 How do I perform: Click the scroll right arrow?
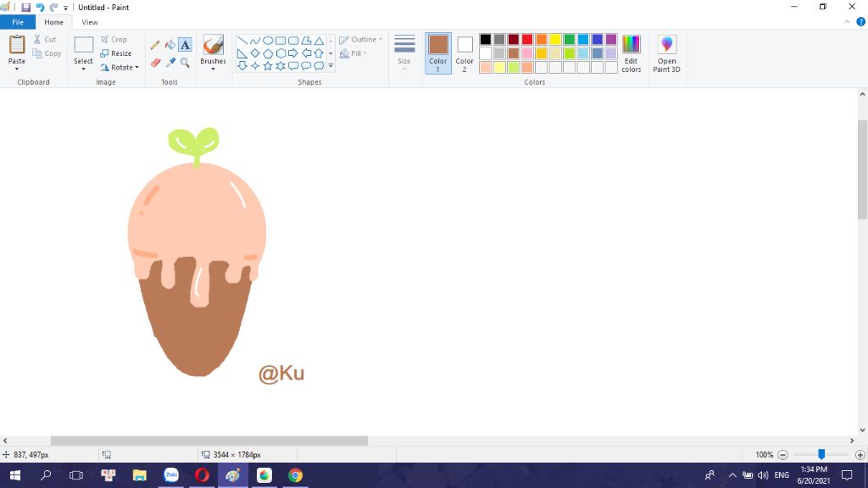tap(851, 441)
